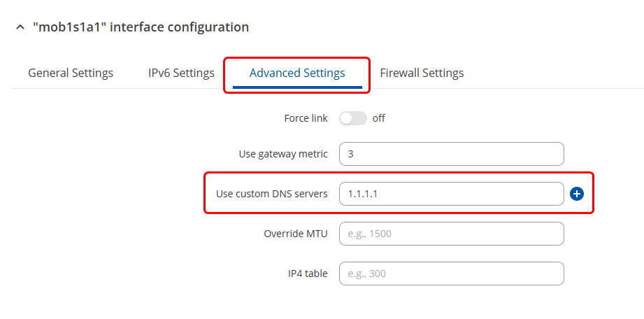Viewport: 644px width, 319px height.
Task: Click the "mob1s1a1" interface configuration heading text
Action: pos(141,28)
